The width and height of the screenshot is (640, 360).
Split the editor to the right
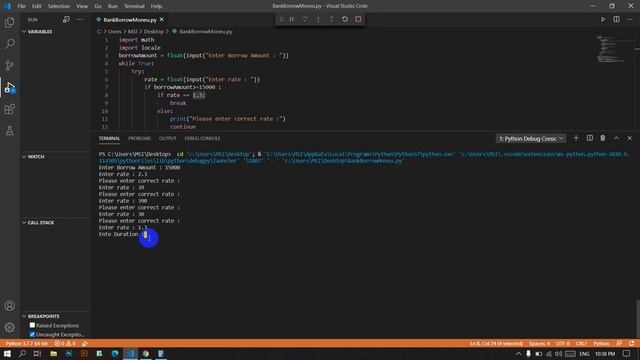(x=616, y=20)
